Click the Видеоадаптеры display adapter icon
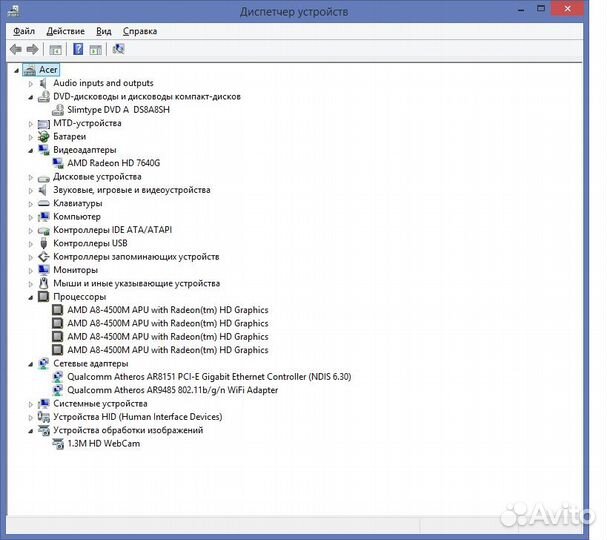Viewport: 607px width, 540px height. coord(44,149)
